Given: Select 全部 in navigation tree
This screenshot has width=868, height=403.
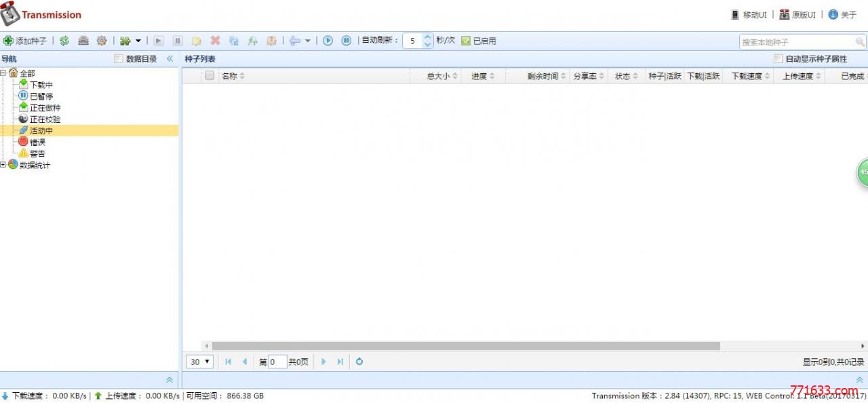Looking at the screenshot, I should 27,73.
